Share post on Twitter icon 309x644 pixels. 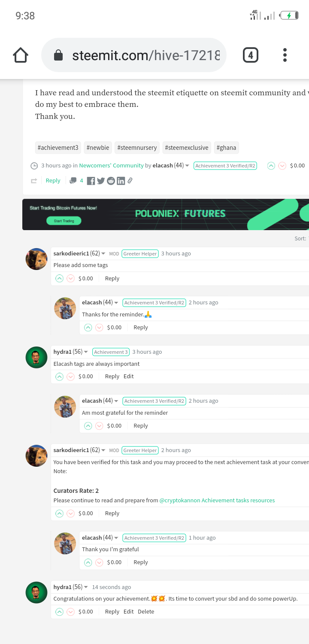(x=101, y=181)
